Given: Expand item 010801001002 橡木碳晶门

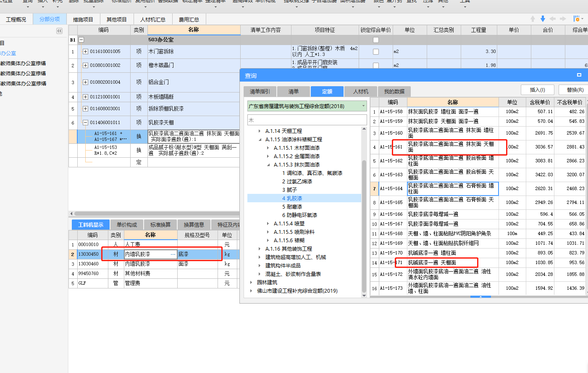Looking at the screenshot, I should pyautogui.click(x=85, y=66).
